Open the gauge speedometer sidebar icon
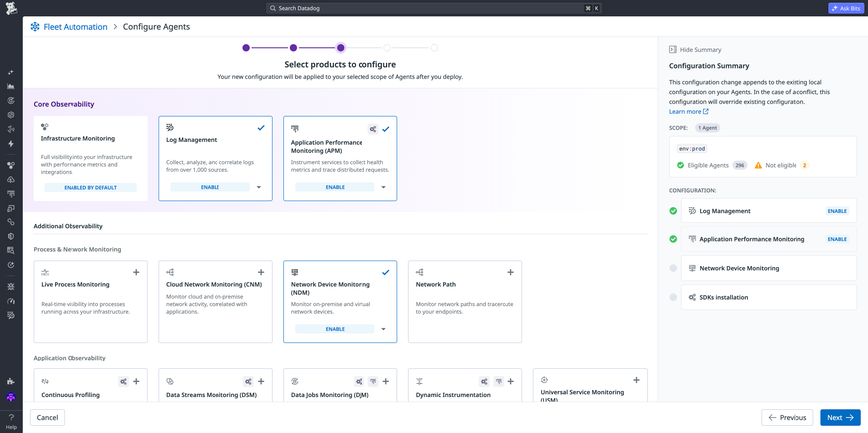 click(11, 301)
